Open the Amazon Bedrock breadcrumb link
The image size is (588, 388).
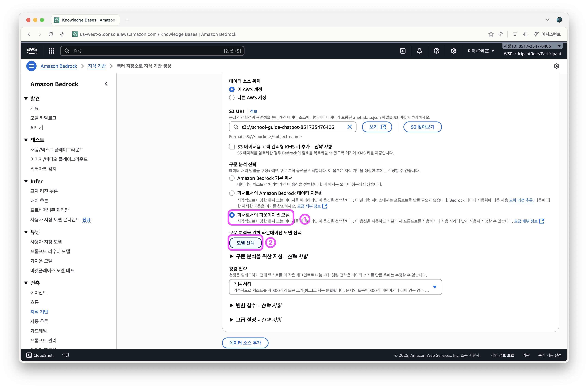pyautogui.click(x=59, y=66)
